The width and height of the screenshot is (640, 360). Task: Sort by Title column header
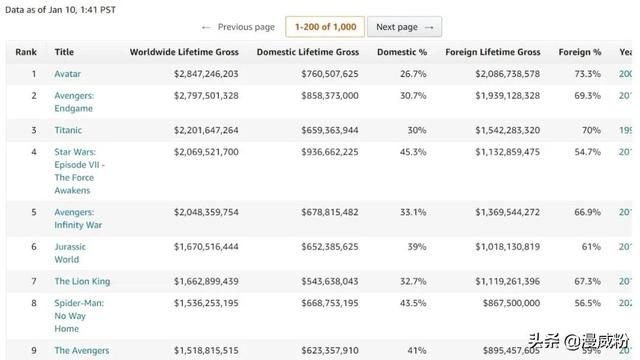pos(64,52)
